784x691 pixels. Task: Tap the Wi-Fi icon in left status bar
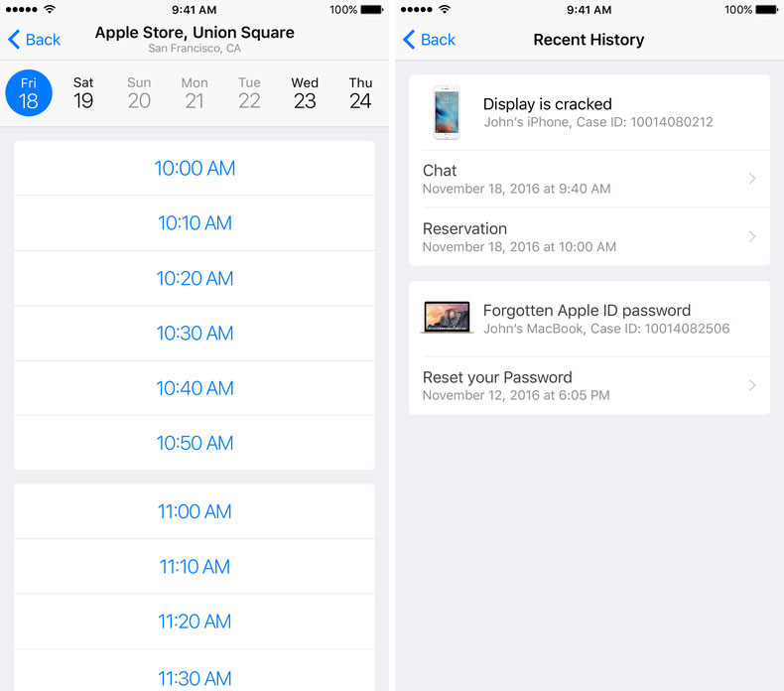point(50,10)
